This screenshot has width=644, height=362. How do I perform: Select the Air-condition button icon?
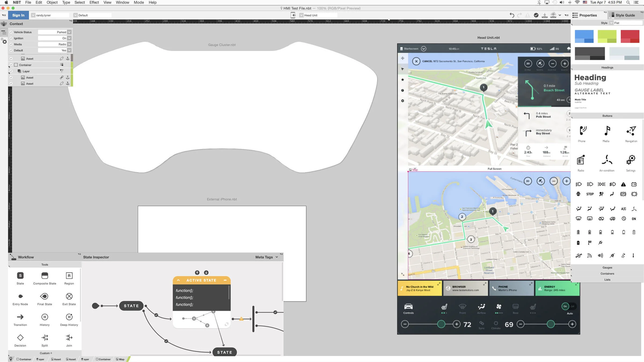click(607, 160)
